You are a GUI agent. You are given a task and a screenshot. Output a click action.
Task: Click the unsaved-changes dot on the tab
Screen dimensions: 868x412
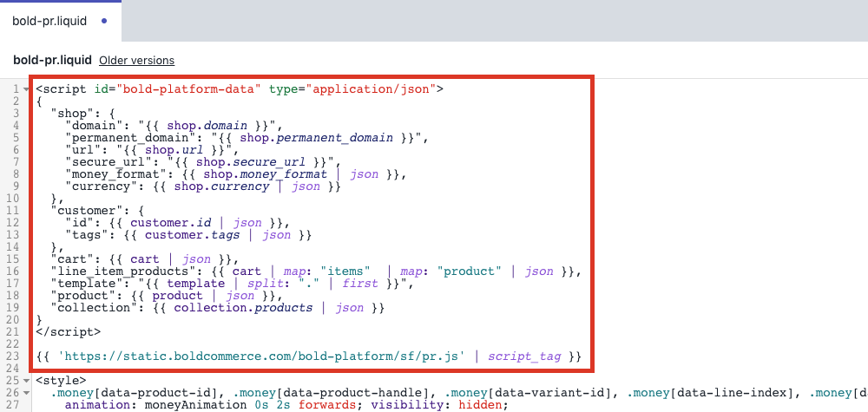(105, 22)
